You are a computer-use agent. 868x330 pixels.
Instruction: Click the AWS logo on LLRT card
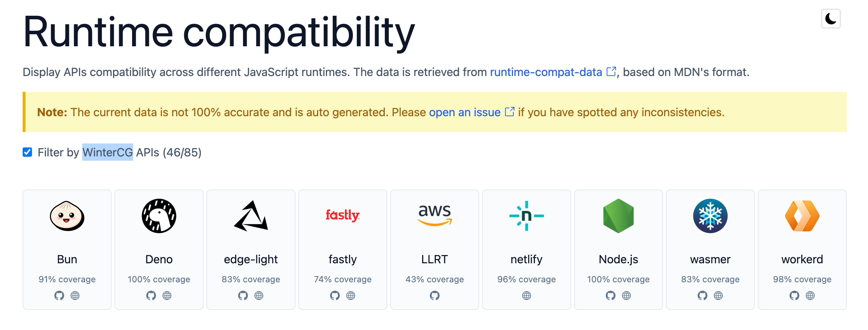(x=435, y=214)
